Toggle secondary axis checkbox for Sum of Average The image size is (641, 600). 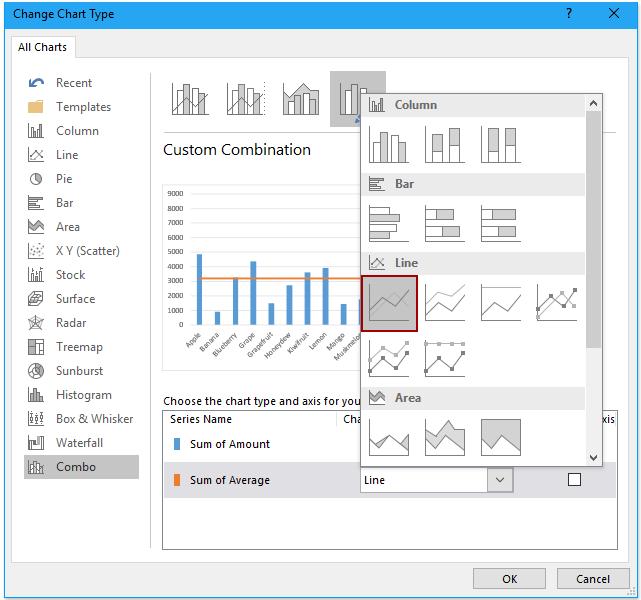(574, 479)
